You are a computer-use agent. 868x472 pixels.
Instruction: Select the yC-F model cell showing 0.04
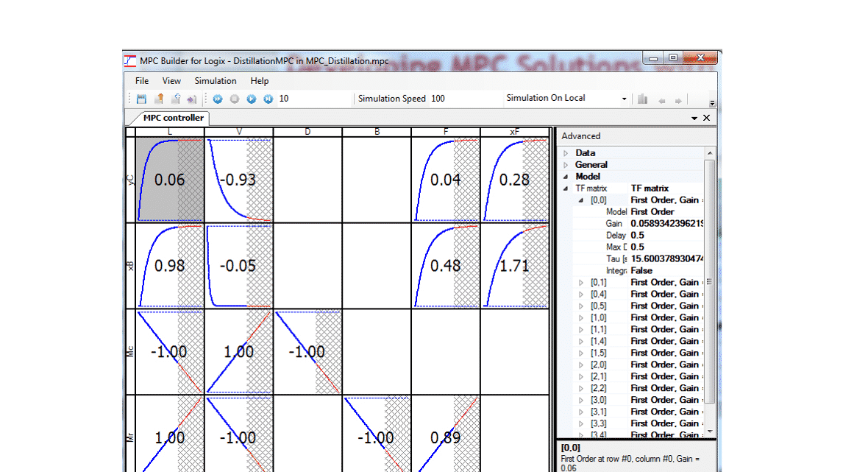[446, 180]
